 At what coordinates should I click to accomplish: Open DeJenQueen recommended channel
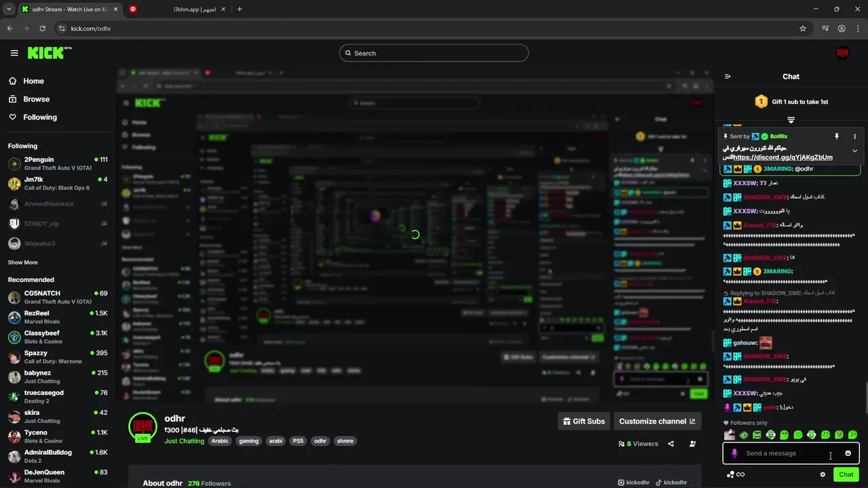[58, 476]
